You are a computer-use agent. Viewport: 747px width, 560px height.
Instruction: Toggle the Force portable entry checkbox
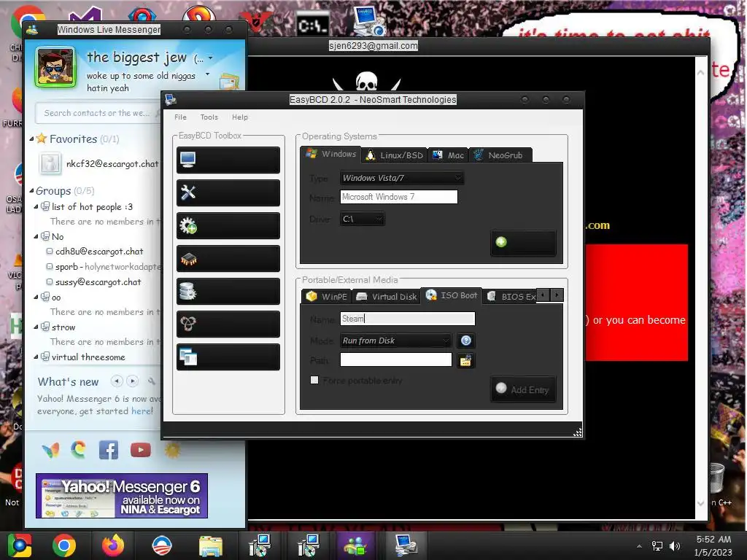click(314, 380)
